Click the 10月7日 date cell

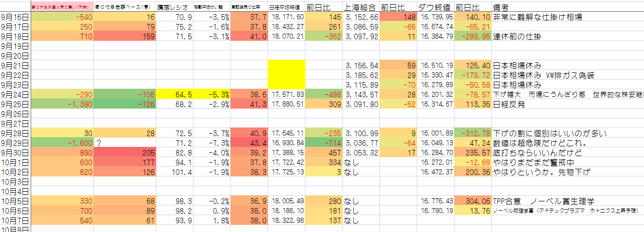15,220
